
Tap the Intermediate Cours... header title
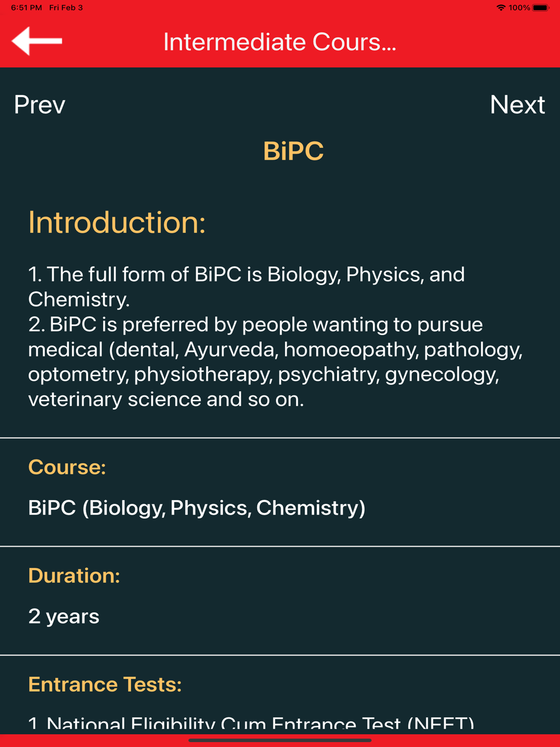280,42
